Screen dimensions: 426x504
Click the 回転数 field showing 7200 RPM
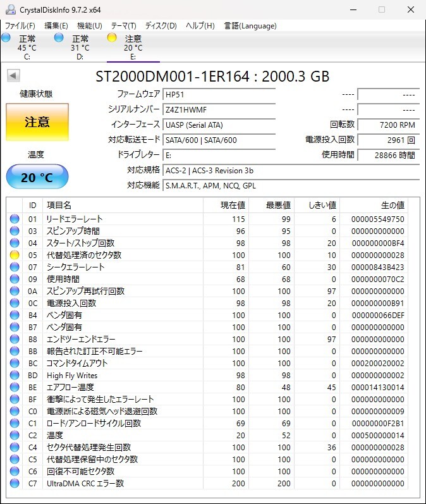click(x=389, y=125)
